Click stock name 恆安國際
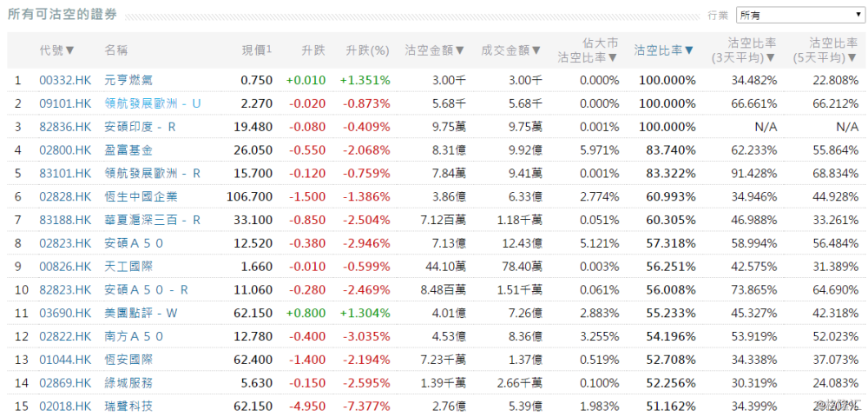The width and height of the screenshot is (868, 417). (x=128, y=360)
